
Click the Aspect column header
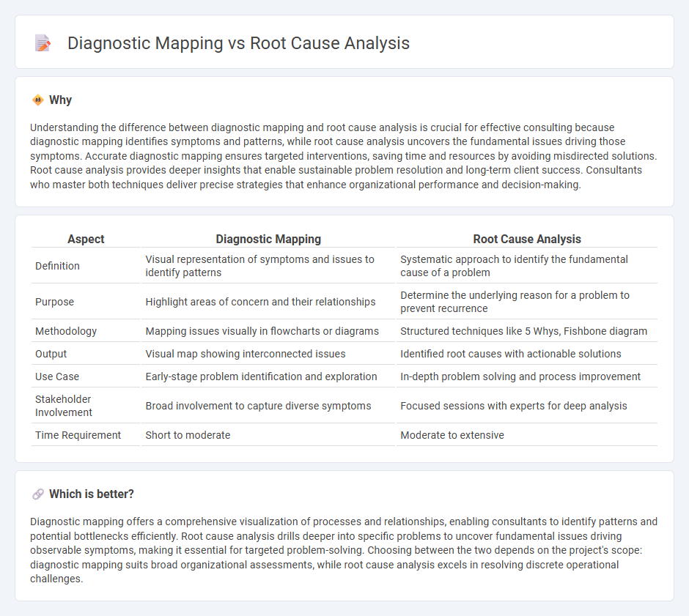86,239
